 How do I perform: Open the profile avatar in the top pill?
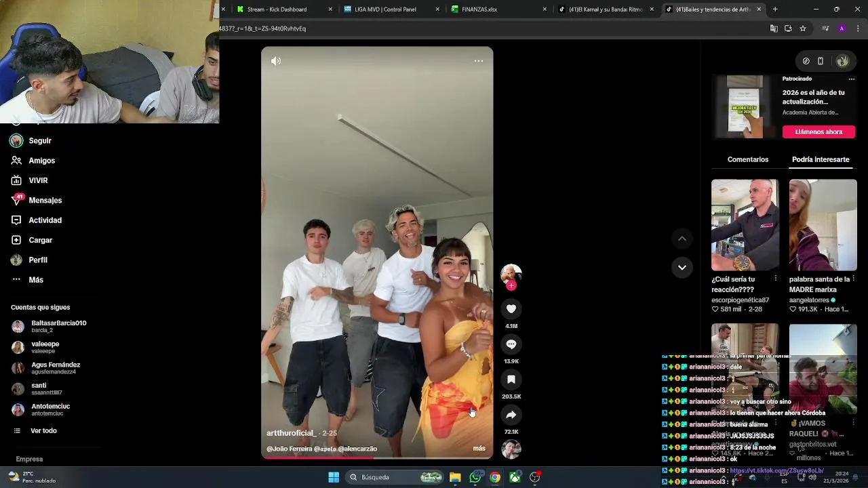(842, 61)
